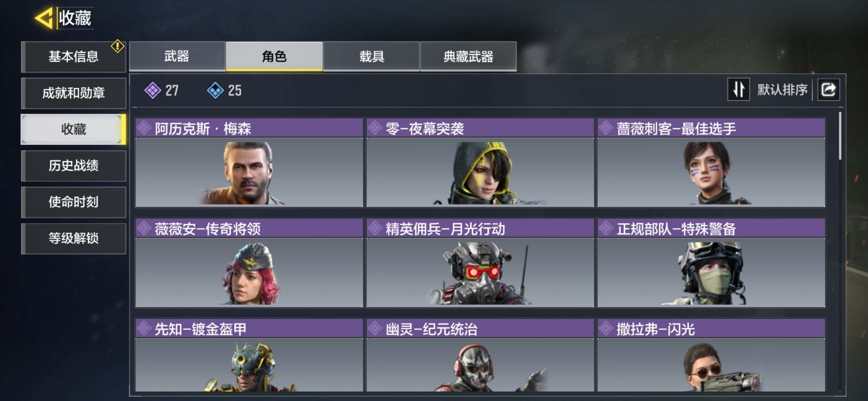Screen dimensions: 868x401
Task: Select the 精英佣兵-月光行动 character card
Action: pyautogui.click(x=480, y=263)
